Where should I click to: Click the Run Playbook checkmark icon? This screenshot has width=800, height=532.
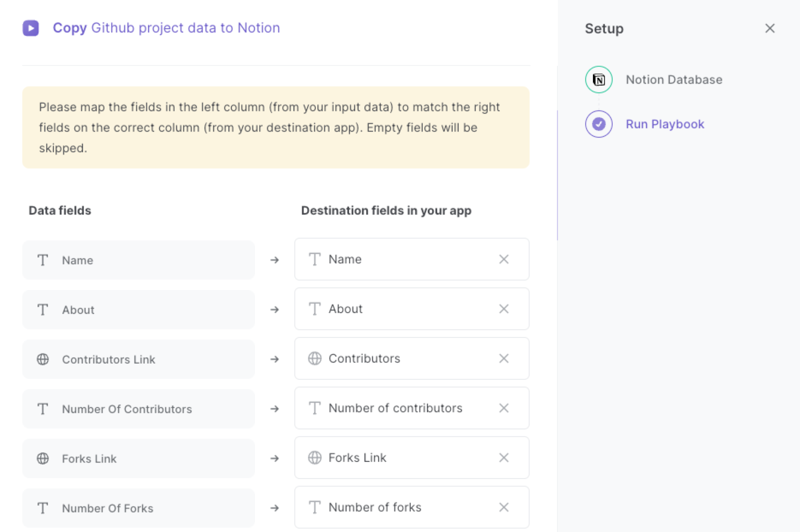598,124
